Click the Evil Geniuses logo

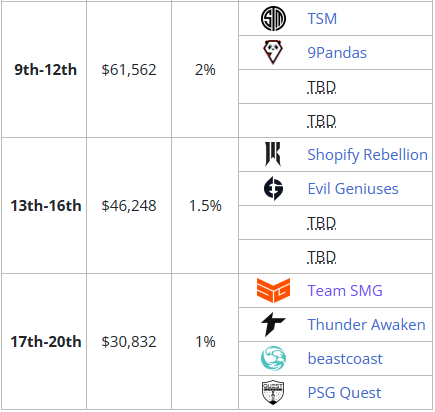(273, 188)
